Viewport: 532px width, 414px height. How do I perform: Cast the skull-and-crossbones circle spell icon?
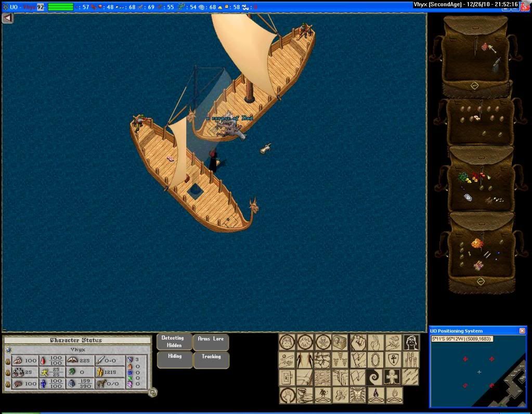(x=322, y=342)
